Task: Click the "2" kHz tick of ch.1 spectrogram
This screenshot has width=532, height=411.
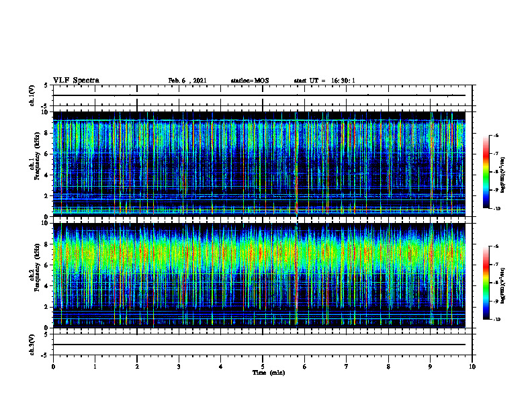Action: 46,196
